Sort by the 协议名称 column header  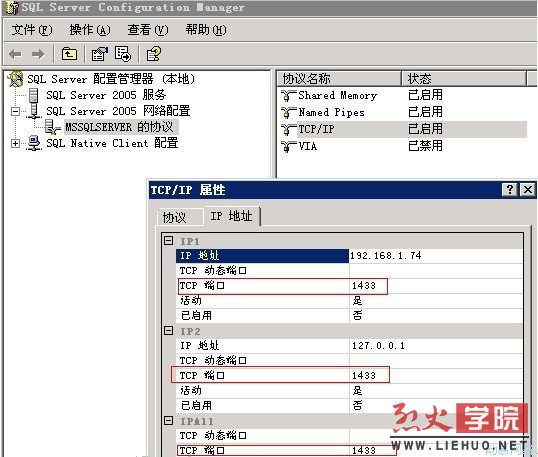(x=339, y=79)
